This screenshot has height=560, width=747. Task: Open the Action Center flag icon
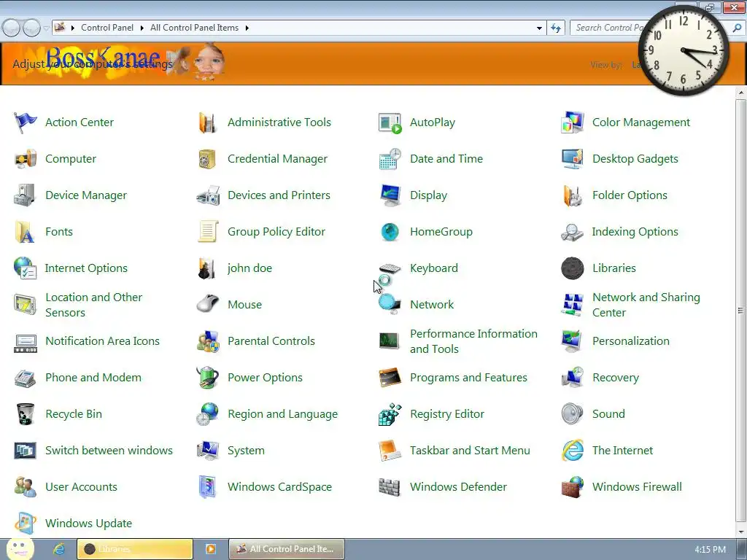coord(25,122)
